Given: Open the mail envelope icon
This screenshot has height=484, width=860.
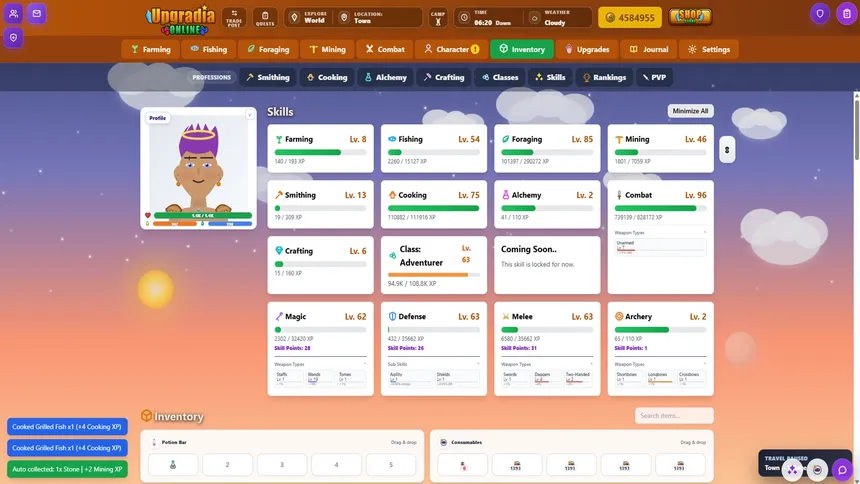Looking at the screenshot, I should click(37, 14).
